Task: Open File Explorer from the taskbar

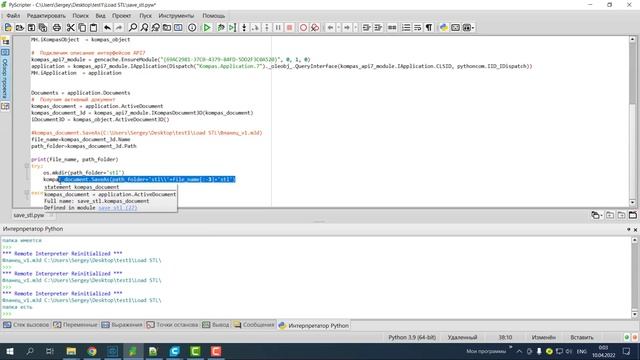Action: [71, 351]
